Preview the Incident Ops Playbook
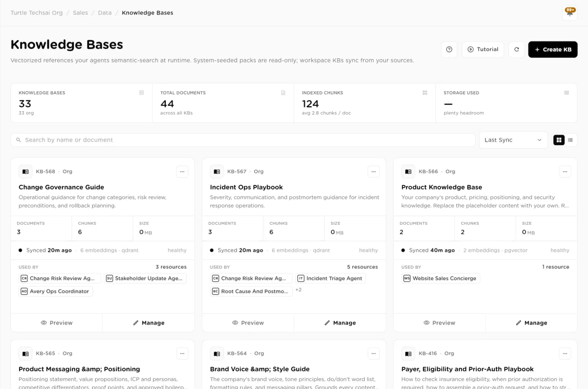 (x=248, y=323)
